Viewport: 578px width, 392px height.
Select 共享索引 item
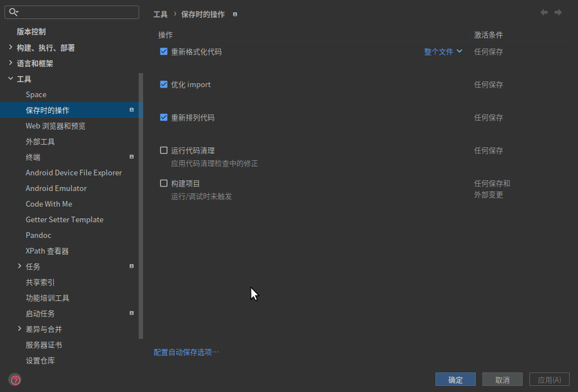tap(40, 283)
